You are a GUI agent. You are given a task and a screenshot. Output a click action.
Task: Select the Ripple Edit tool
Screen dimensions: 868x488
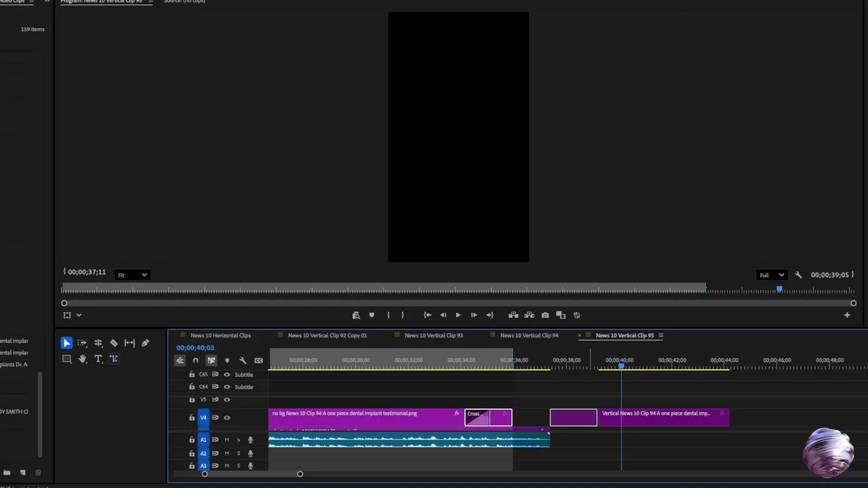coord(98,343)
